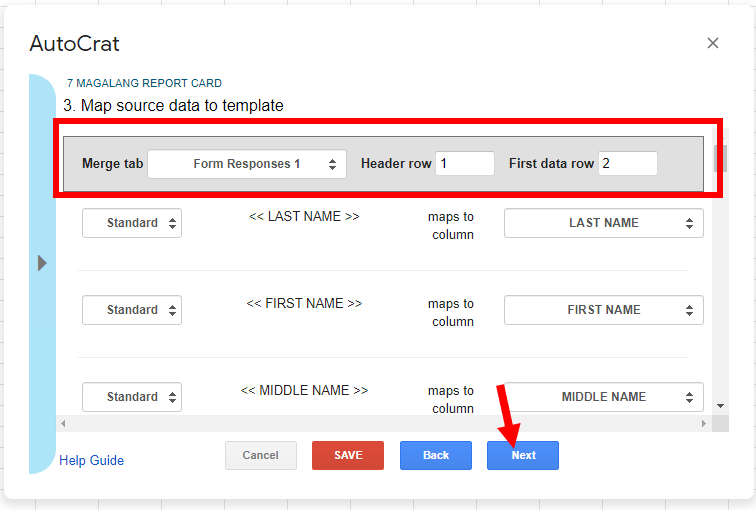Click the << FIRST NAME >> tag text
Screen dimensions: 756x510
[x=304, y=303]
